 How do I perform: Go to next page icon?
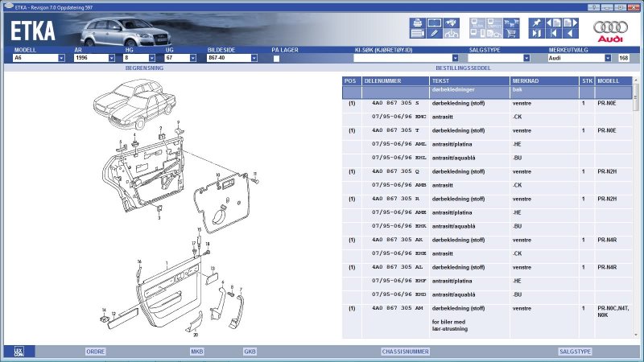pyautogui.click(x=568, y=23)
